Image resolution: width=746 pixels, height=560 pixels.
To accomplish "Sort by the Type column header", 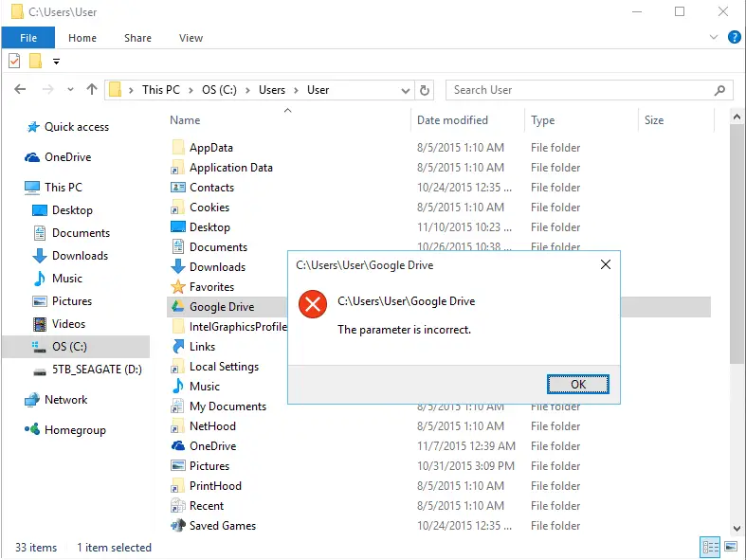I will point(542,120).
